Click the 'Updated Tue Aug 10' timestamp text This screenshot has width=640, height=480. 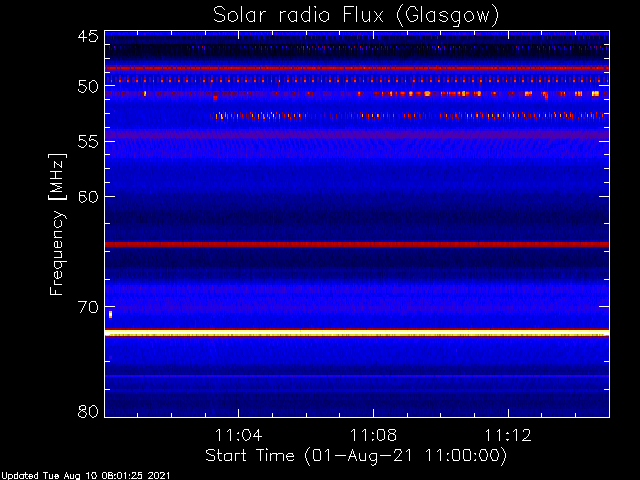[85, 476]
